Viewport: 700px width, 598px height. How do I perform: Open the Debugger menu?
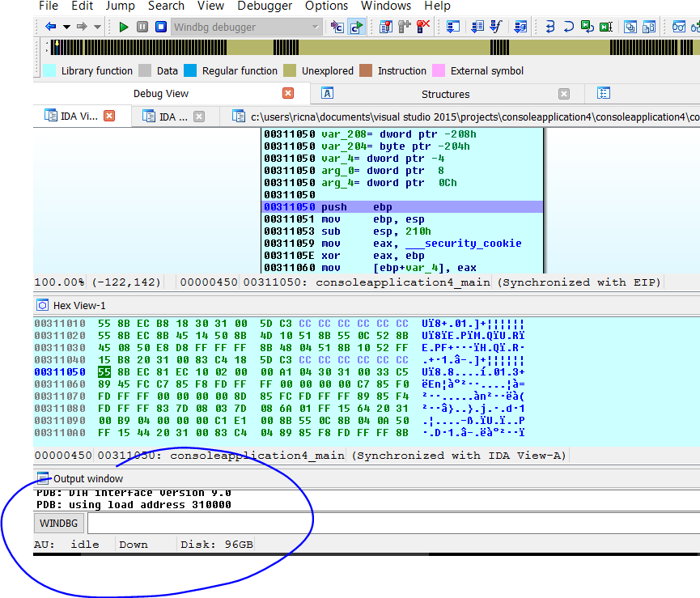[265, 6]
